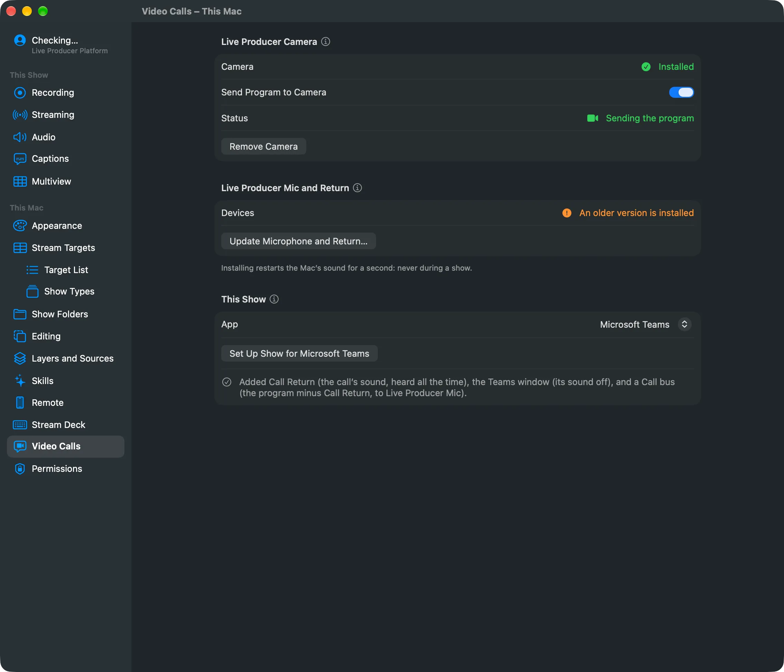Open the Permissions shield icon
784x672 pixels.
(x=20, y=469)
